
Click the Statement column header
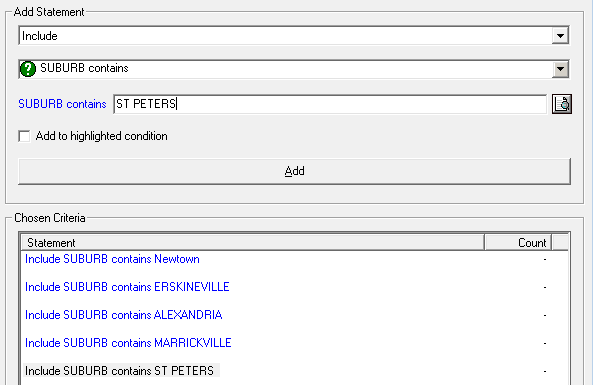[x=253, y=242]
